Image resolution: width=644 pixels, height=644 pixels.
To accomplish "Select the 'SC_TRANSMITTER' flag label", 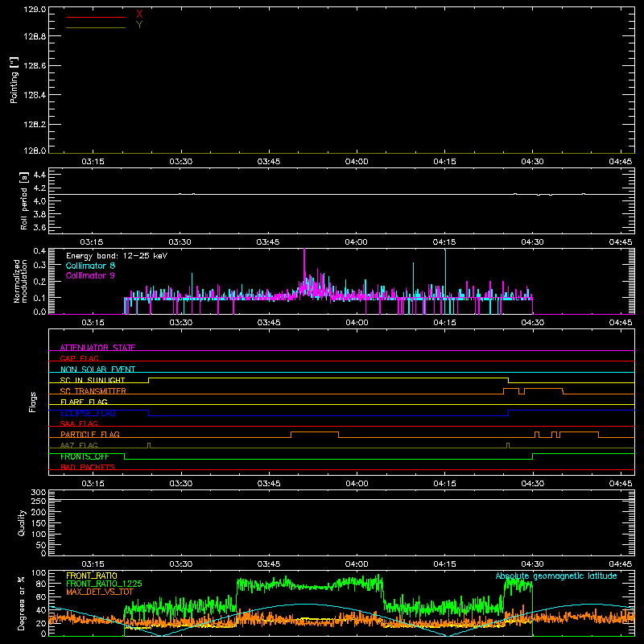I will pos(93,391).
